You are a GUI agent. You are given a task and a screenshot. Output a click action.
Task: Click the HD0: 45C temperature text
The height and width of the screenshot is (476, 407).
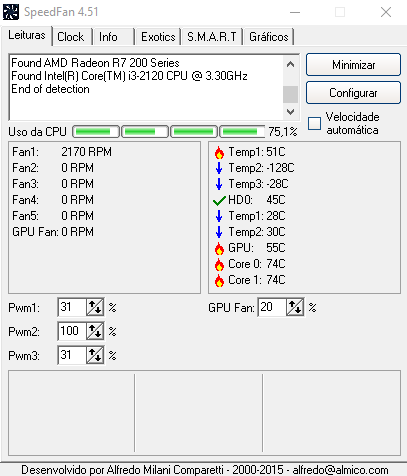(257, 200)
